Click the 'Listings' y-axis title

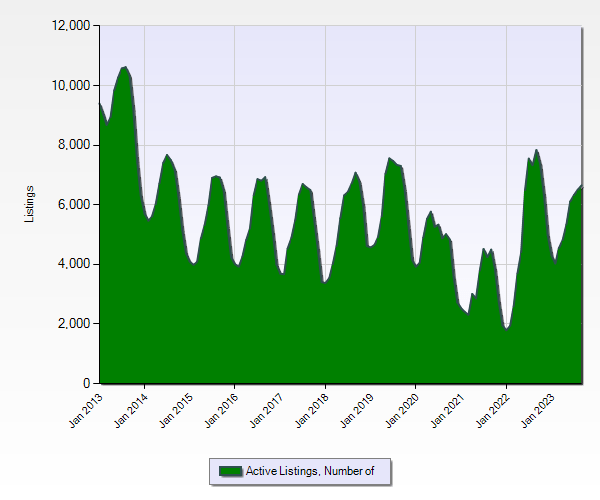pyautogui.click(x=30, y=204)
